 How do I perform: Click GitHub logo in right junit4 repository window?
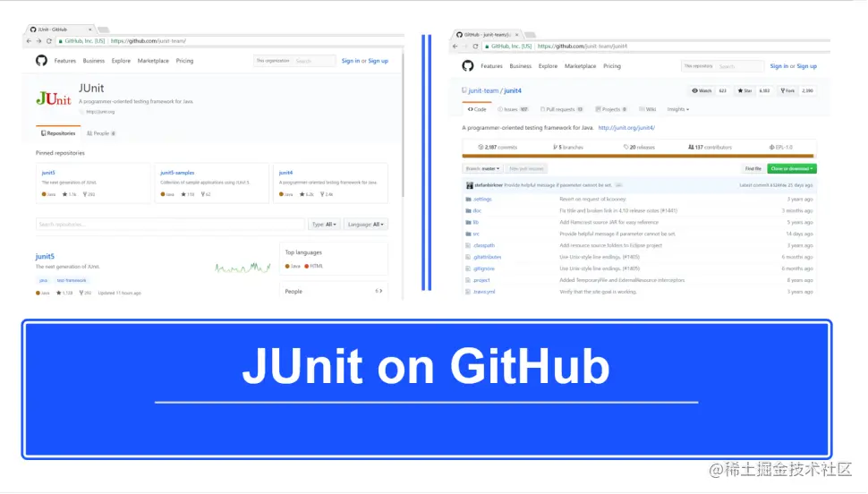click(x=468, y=66)
